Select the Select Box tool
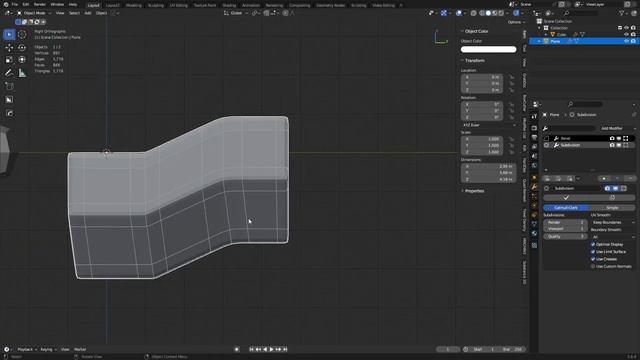Screen dimensions: 640x360 click(9, 35)
